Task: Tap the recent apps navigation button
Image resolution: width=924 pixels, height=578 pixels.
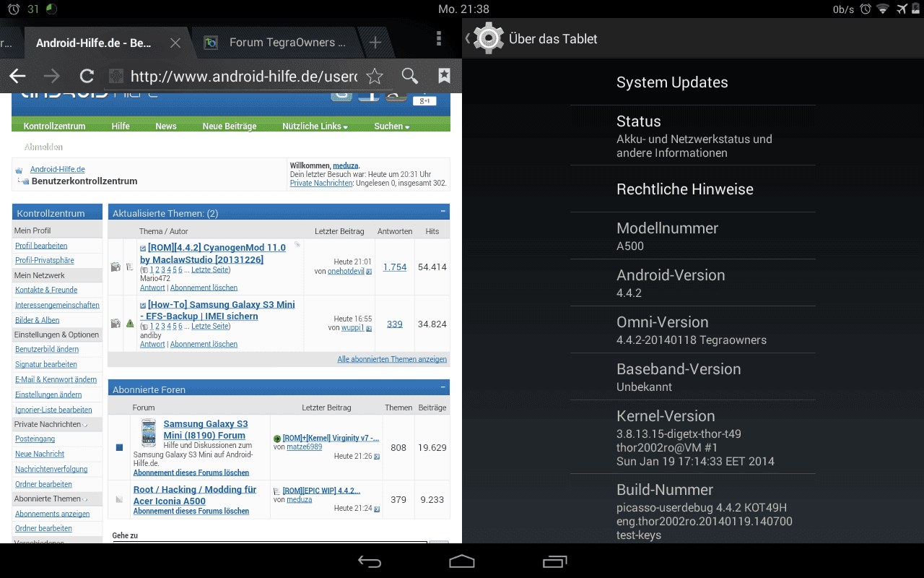Action: 554,561
